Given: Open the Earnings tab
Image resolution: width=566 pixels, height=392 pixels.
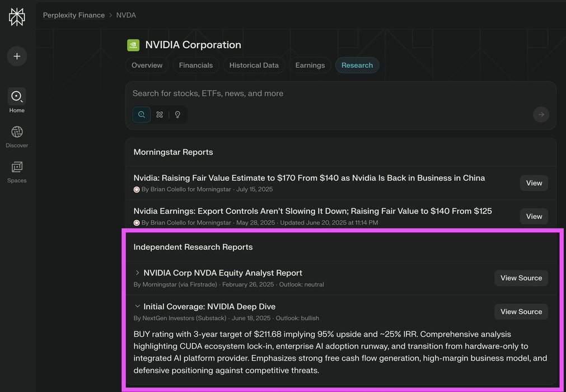Looking at the screenshot, I should tap(310, 66).
